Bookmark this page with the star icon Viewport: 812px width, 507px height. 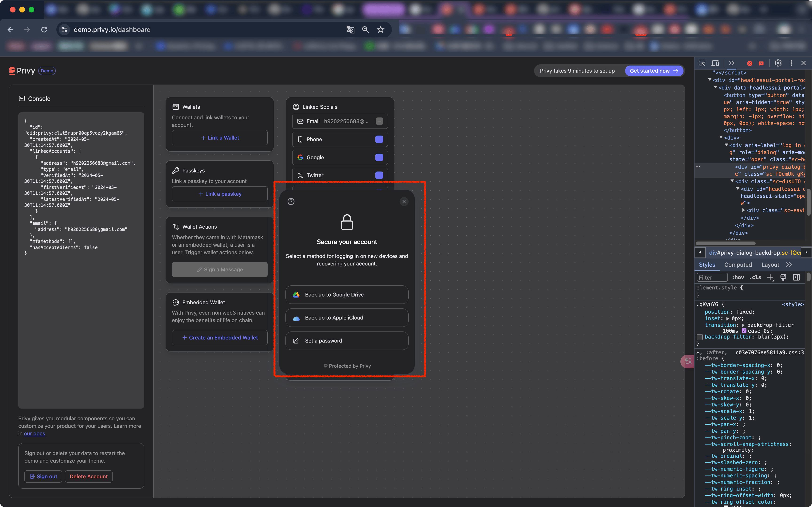[x=381, y=30]
